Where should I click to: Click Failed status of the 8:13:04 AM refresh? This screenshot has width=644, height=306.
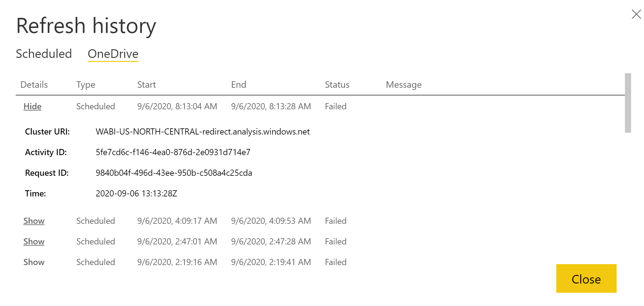(x=336, y=107)
